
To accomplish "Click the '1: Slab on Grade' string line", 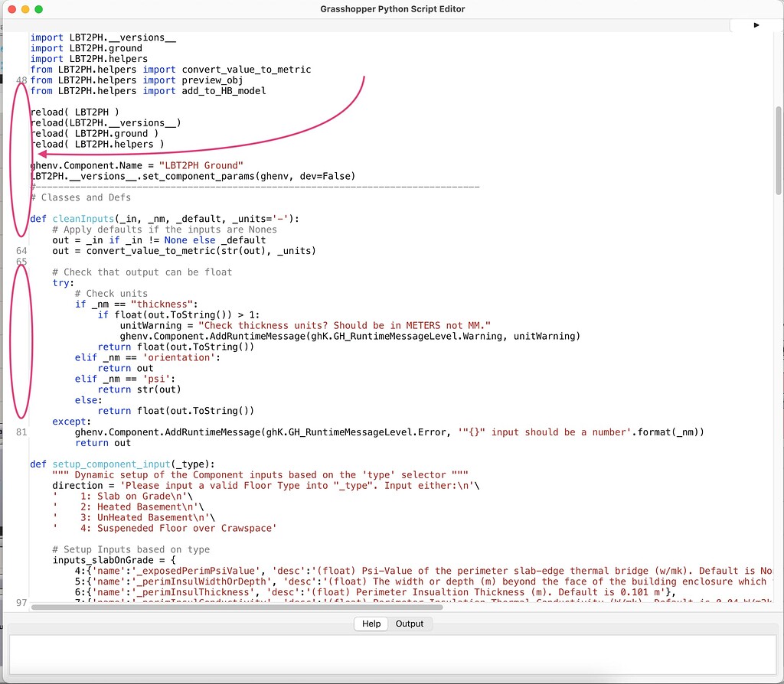I will pos(122,496).
